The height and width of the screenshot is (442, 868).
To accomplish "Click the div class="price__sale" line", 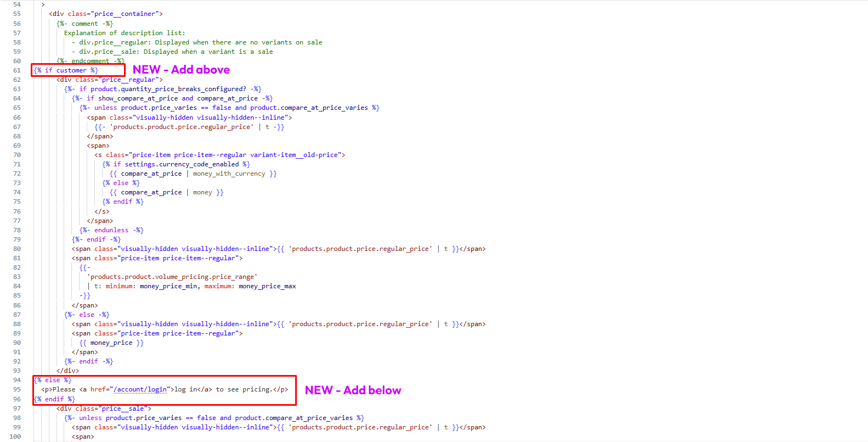I will click(104, 409).
